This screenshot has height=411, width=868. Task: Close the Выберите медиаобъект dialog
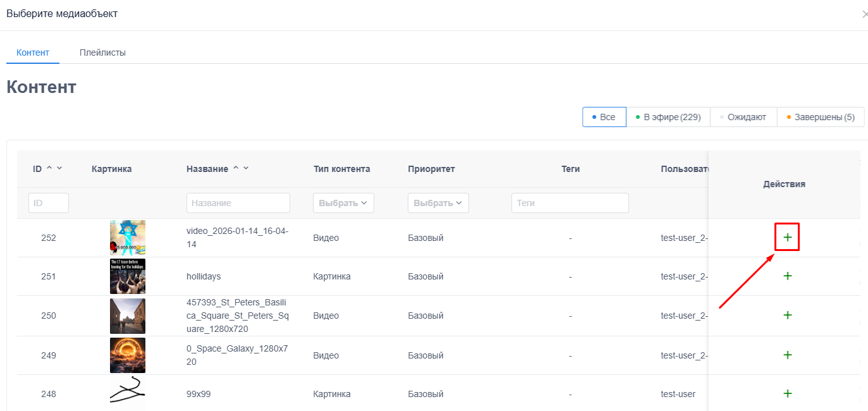[x=864, y=14]
